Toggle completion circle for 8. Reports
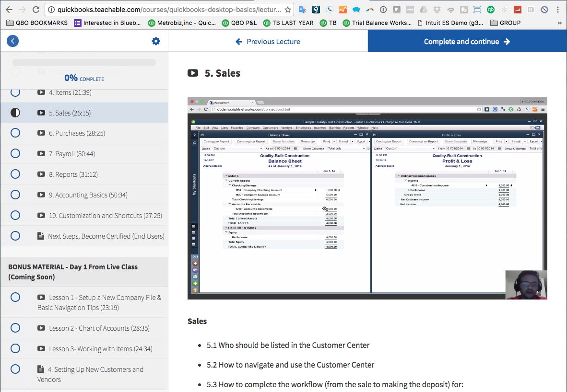The height and width of the screenshot is (392, 567). point(15,174)
